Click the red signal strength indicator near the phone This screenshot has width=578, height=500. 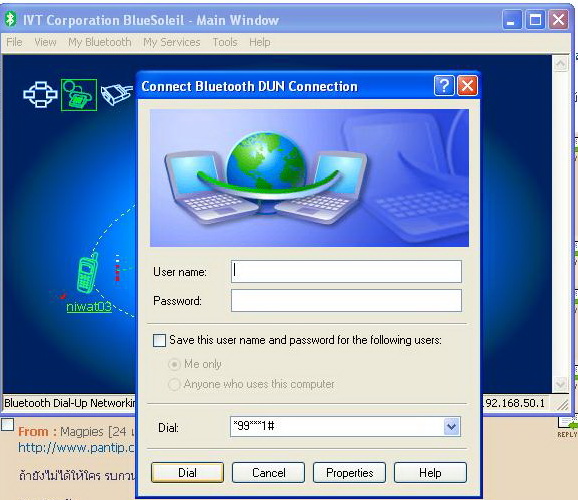pyautogui.click(x=118, y=268)
